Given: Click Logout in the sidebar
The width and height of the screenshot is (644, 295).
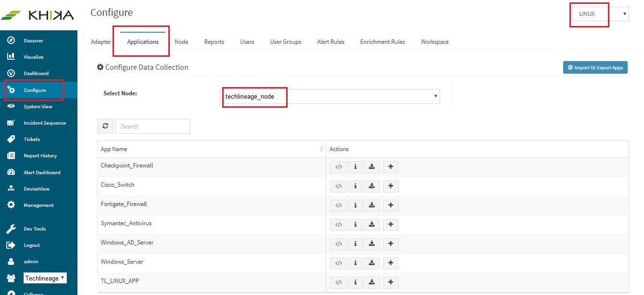Looking at the screenshot, I should [38, 245].
